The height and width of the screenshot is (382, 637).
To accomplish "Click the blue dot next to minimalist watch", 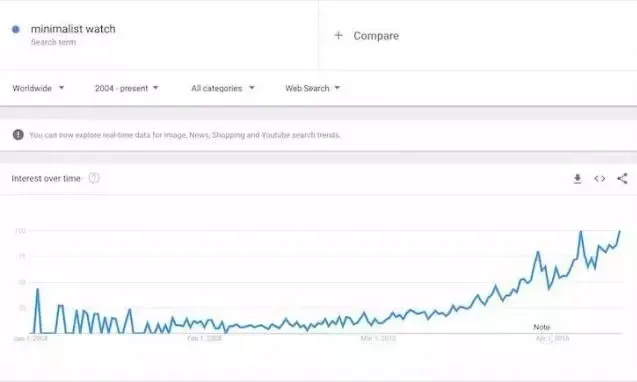I will [x=16, y=29].
